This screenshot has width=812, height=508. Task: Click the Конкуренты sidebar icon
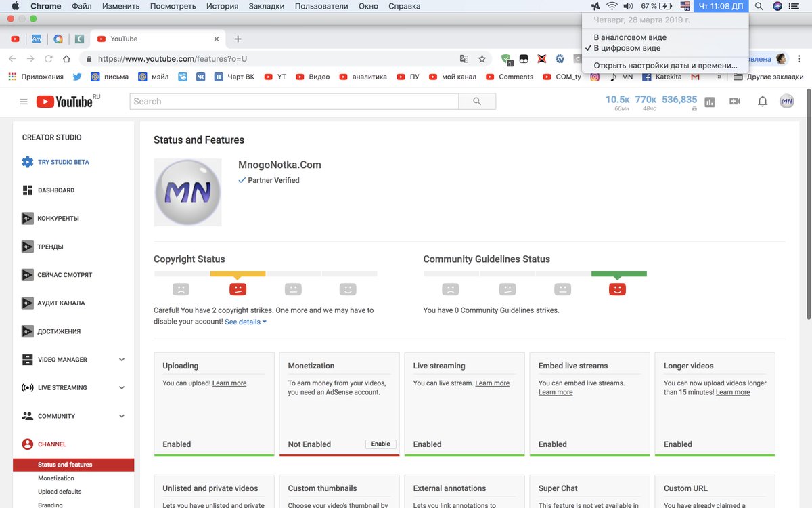27,219
